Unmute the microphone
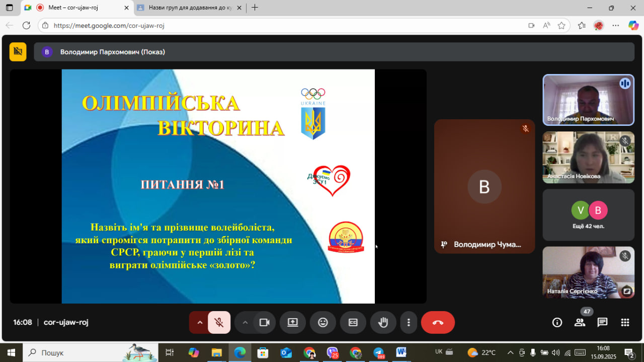Viewport: 644px width, 362px height. point(219,323)
